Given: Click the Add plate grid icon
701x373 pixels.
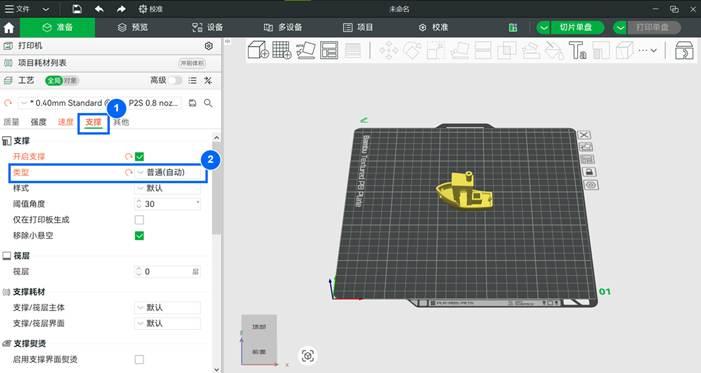Looking at the screenshot, I should tap(282, 50).
